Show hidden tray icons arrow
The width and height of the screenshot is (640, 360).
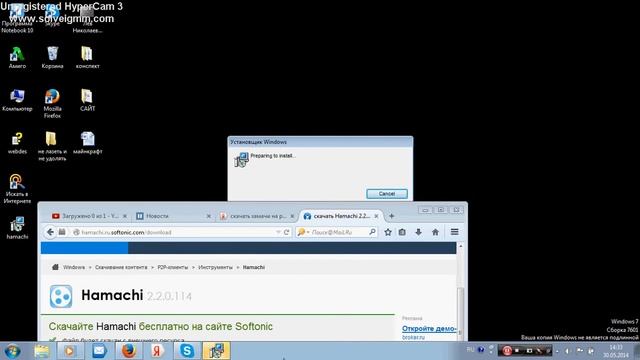(x=558, y=351)
